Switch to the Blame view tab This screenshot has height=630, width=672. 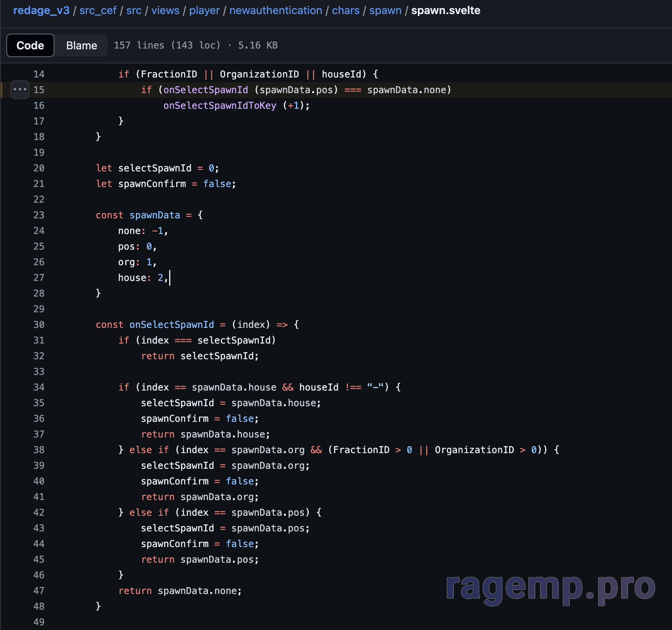coord(81,45)
